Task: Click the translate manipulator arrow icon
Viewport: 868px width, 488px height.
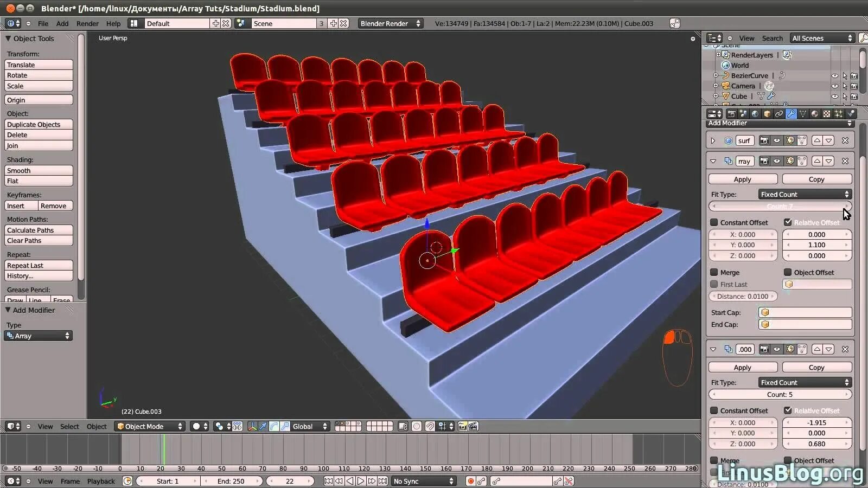Action: (263, 426)
